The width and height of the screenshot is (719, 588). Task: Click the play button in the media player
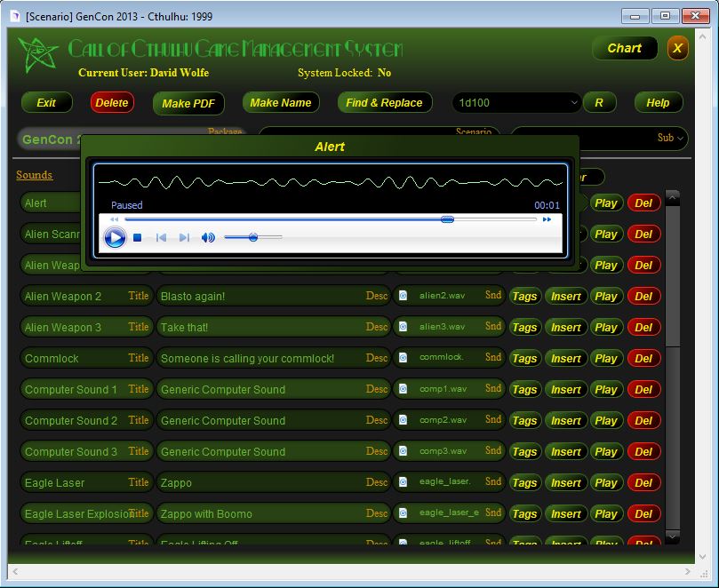coord(115,237)
